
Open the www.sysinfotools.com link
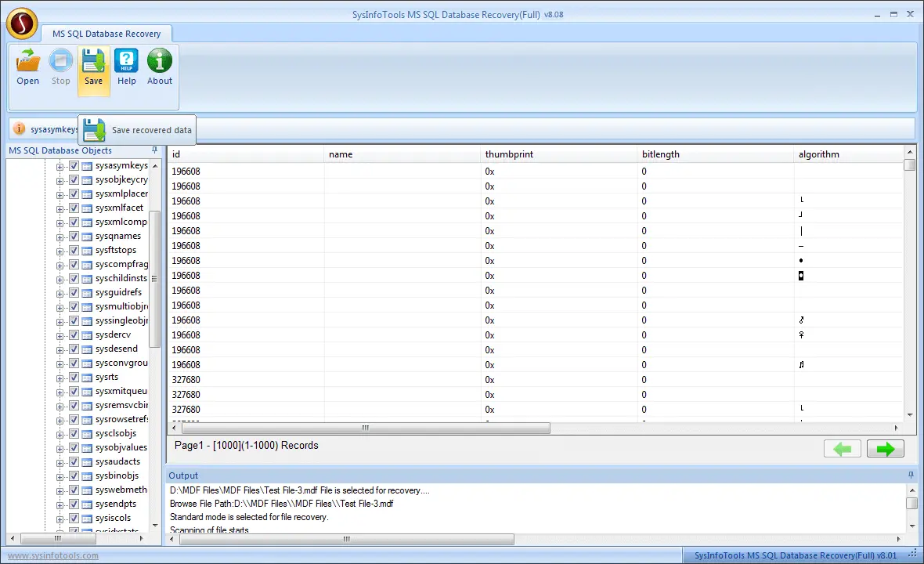(53, 555)
